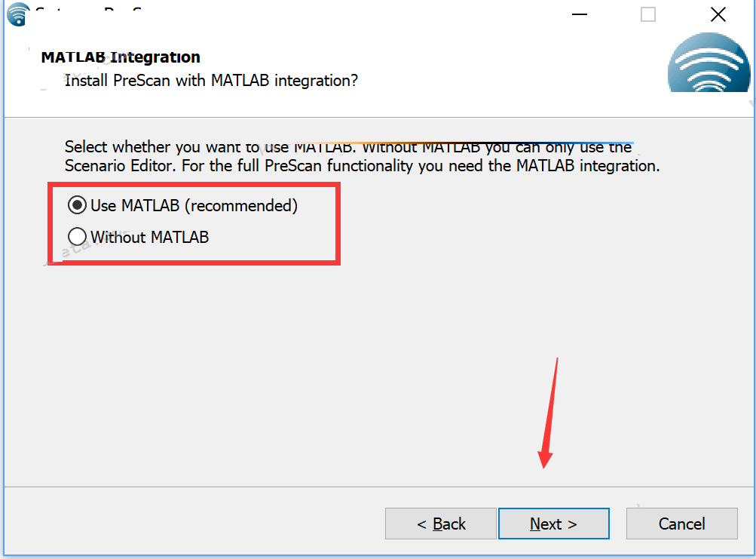Viewport: 756px width, 559px height.
Task: Click the PreScan logo in the header
Action: pos(709,66)
